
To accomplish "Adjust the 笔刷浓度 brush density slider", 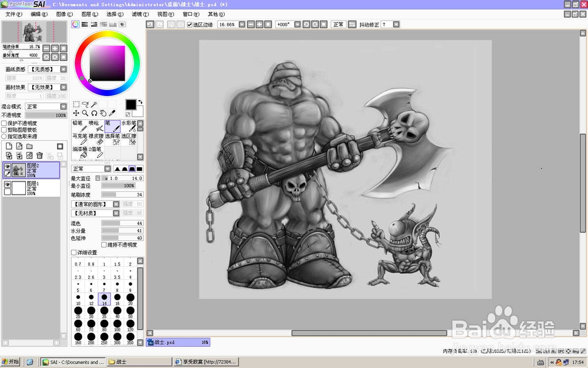I will (122, 195).
